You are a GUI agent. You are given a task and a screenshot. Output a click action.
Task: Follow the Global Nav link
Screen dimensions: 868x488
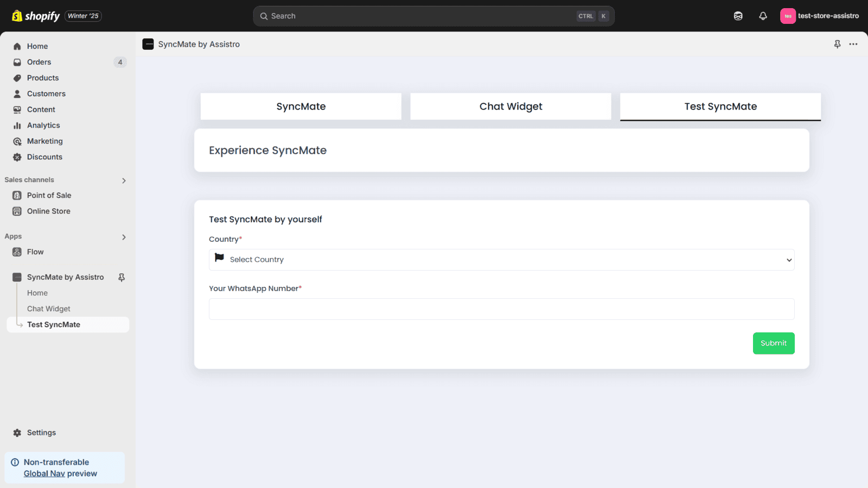pyautogui.click(x=44, y=473)
